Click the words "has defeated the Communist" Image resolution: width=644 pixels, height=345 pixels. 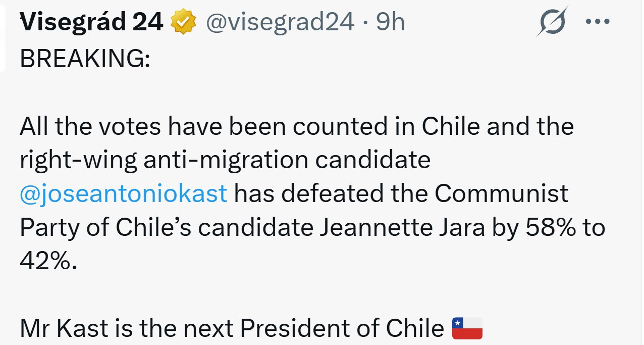tap(401, 194)
